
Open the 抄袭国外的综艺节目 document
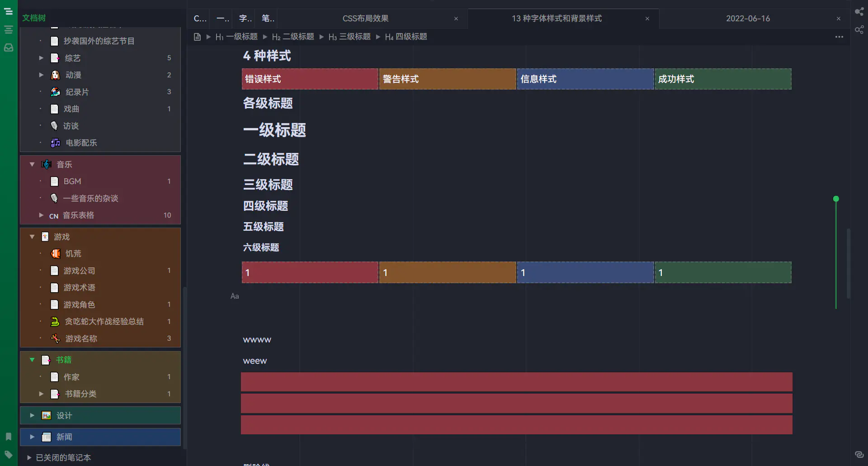99,41
